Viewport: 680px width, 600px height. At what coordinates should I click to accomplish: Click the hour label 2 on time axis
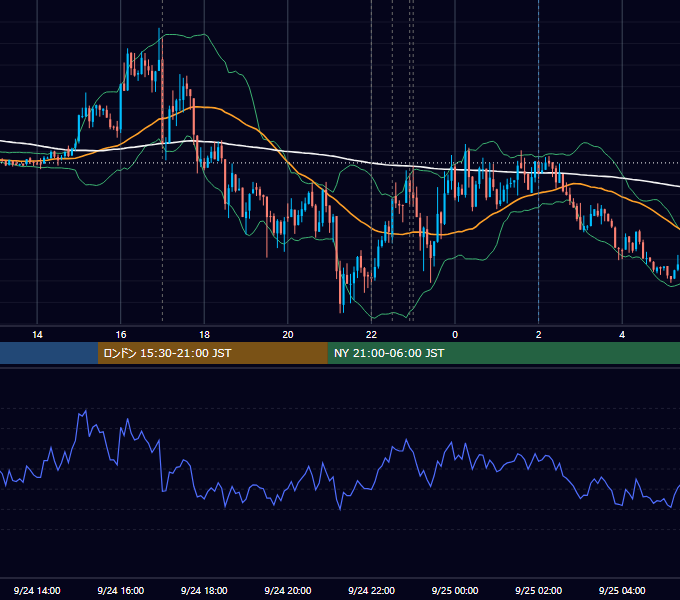[539, 335]
